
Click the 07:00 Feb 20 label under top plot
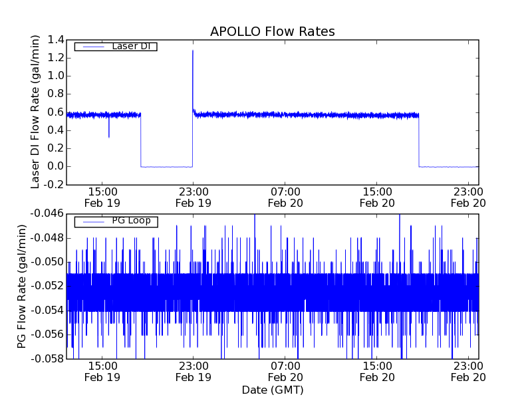pos(285,197)
